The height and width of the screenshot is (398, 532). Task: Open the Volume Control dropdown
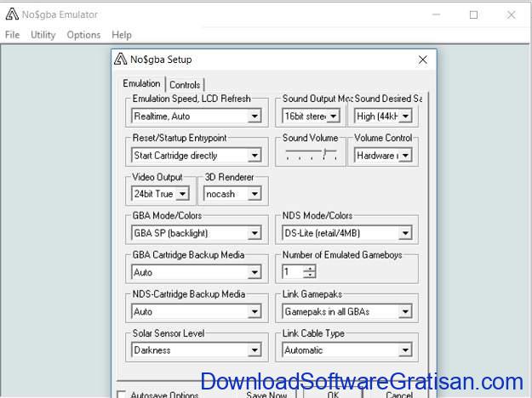click(x=405, y=156)
